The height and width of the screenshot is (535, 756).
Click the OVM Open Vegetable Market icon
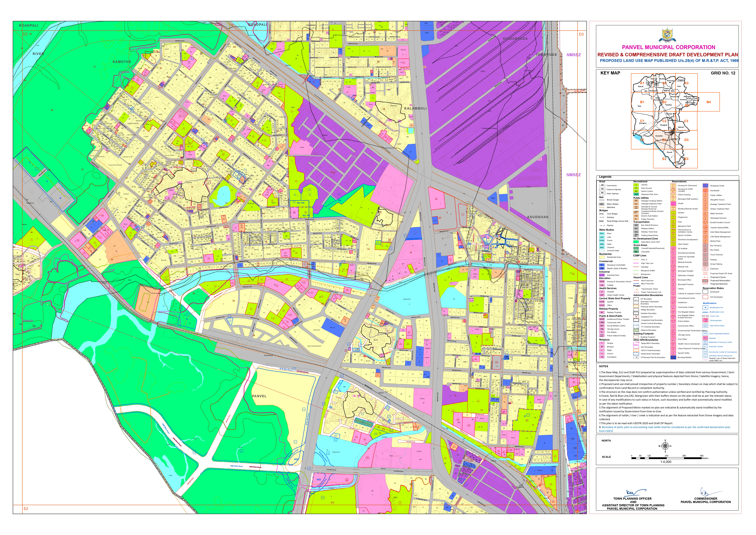pyautogui.click(x=705, y=333)
